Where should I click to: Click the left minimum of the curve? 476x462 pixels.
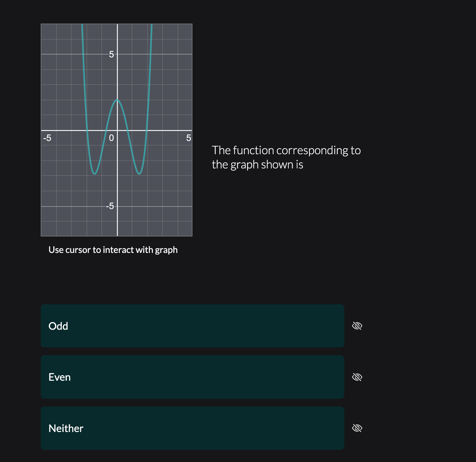pos(94,173)
